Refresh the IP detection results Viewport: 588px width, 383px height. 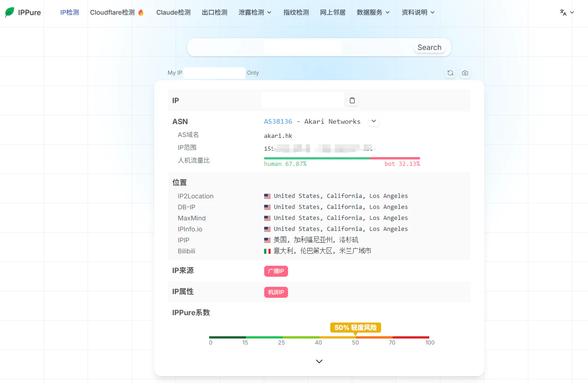coord(450,73)
